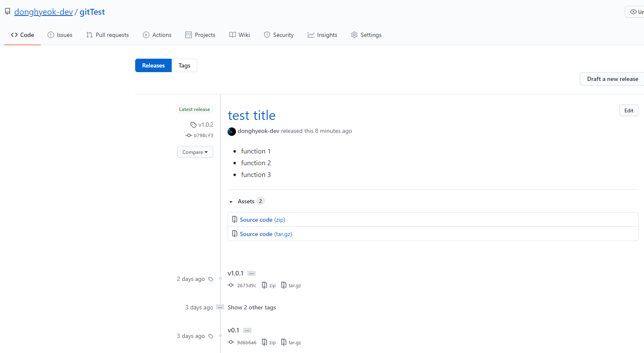Image resolution: width=644 pixels, height=353 pixels.
Task: Toggle the watch eye button at top right
Action: pos(634,12)
